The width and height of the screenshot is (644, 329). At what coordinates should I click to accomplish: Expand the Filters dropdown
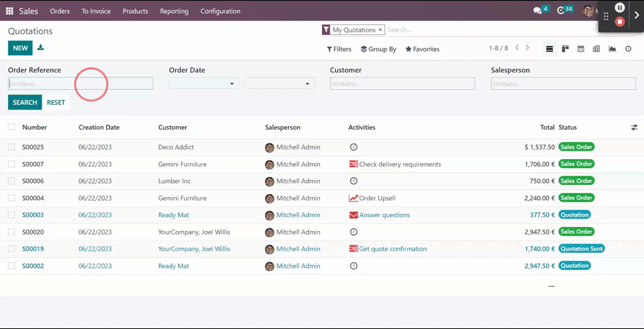[x=339, y=49]
